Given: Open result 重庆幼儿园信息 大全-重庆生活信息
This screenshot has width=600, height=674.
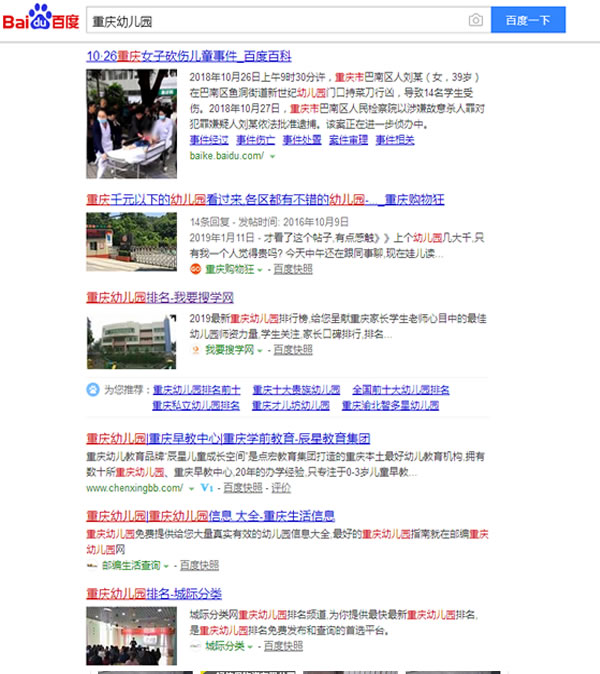Looking at the screenshot, I should tap(211, 516).
